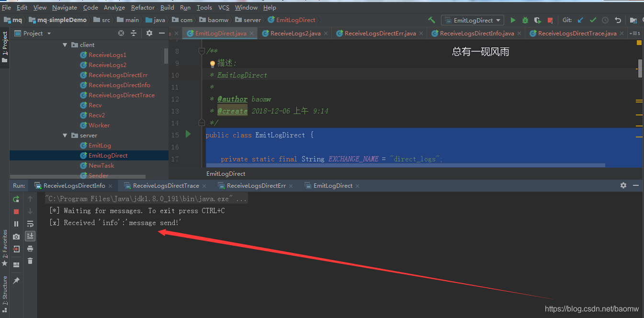This screenshot has width=644, height=318.
Task: Open Run panel settings gear
Action: point(623,185)
